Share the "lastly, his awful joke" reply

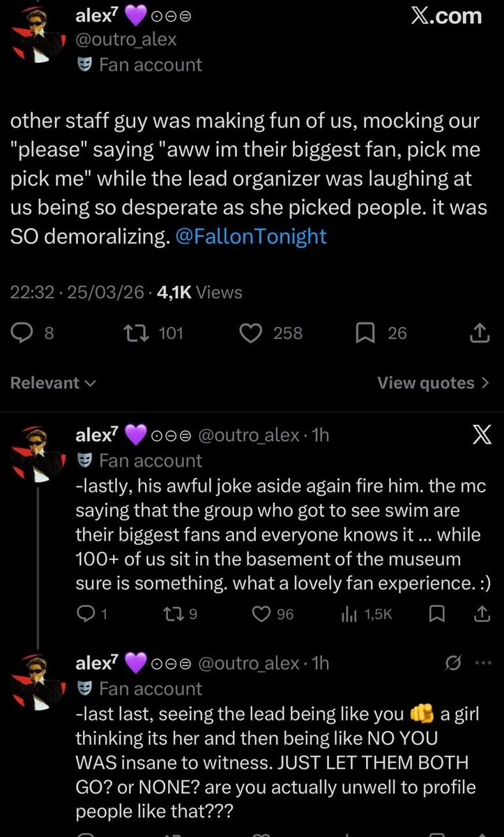pyautogui.click(x=480, y=614)
